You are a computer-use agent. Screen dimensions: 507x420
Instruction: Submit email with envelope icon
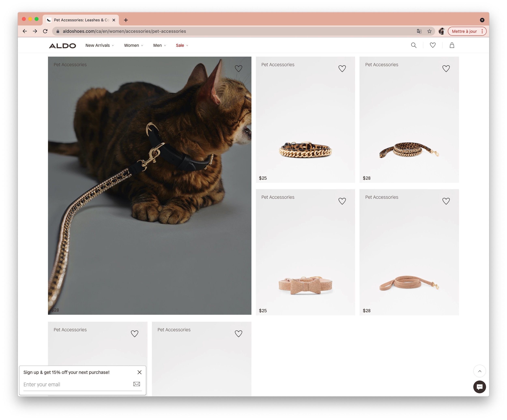pos(137,384)
